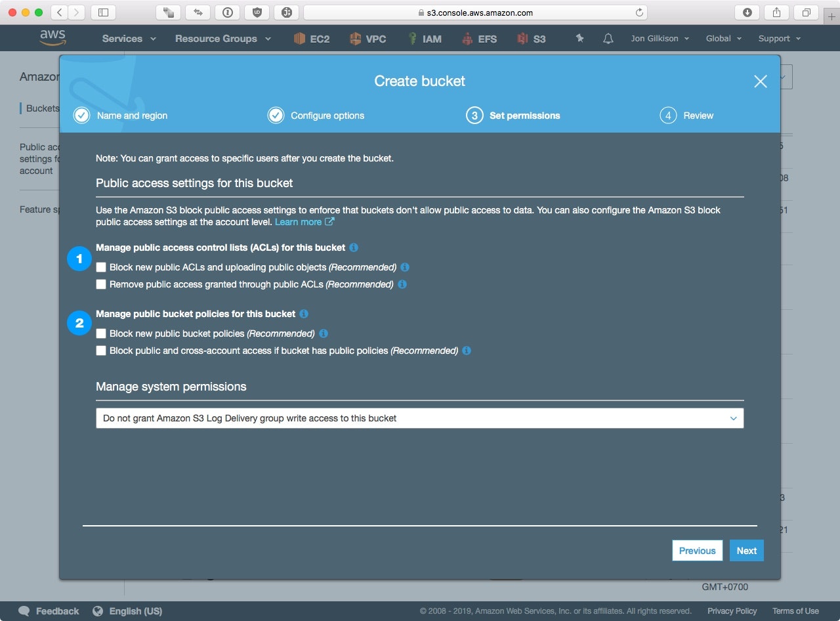Open the EC2 service shortcut
This screenshot has width=840, height=621.
coord(312,39)
